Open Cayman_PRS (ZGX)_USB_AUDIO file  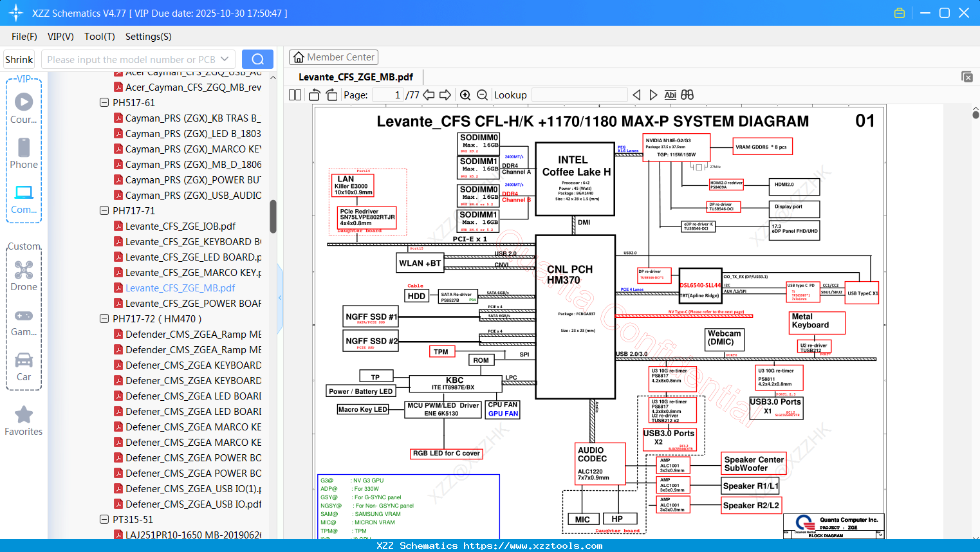pos(193,195)
